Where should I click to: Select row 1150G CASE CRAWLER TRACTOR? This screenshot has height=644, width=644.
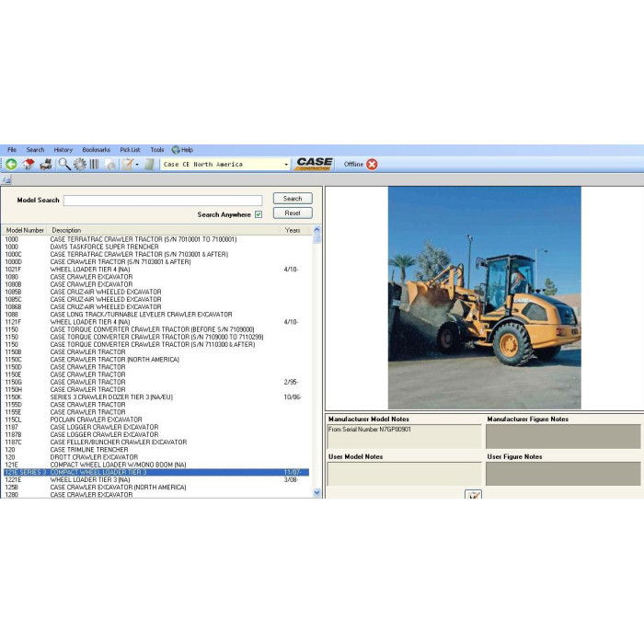[156, 382]
